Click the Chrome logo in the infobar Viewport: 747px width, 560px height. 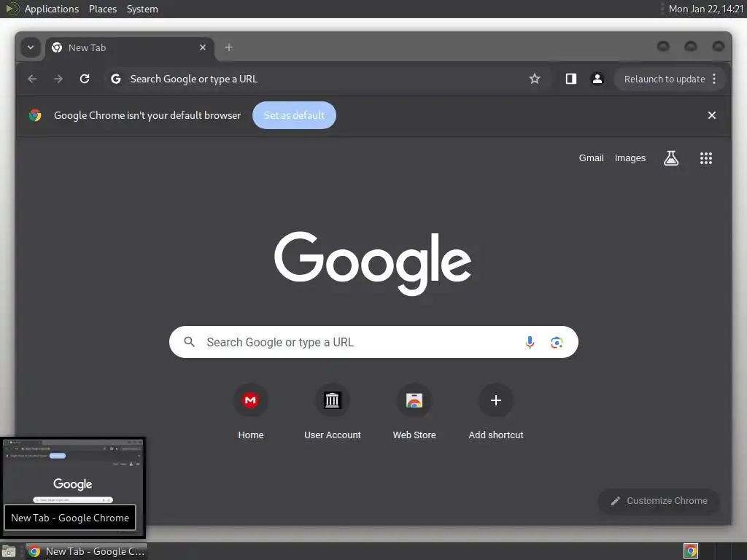[x=35, y=115]
